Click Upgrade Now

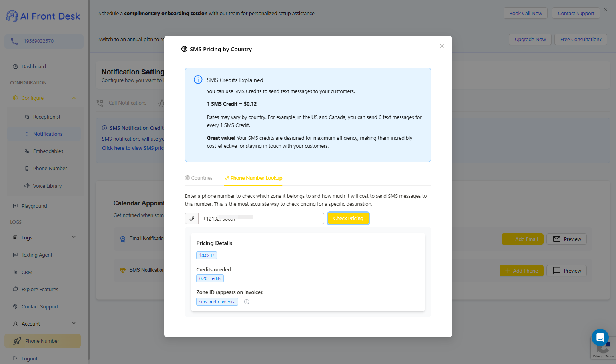(530, 39)
